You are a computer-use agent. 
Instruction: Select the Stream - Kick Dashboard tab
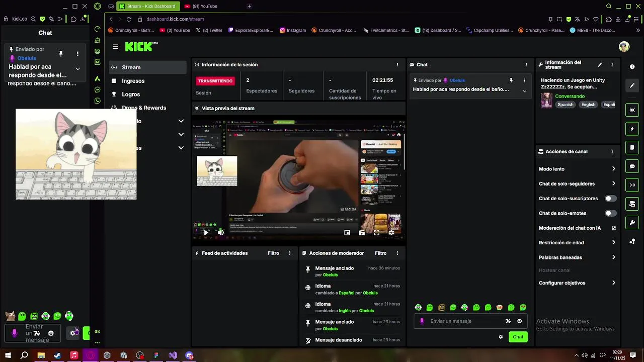click(147, 6)
